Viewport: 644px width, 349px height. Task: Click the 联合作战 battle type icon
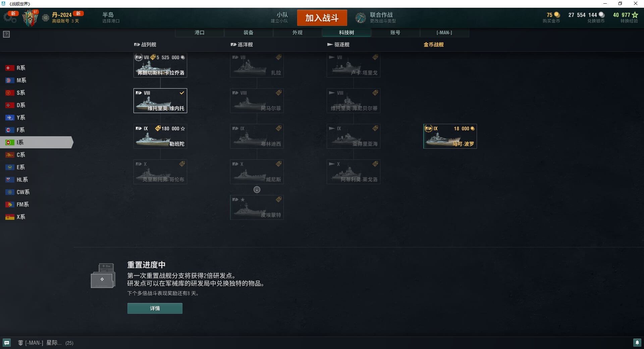(x=361, y=18)
